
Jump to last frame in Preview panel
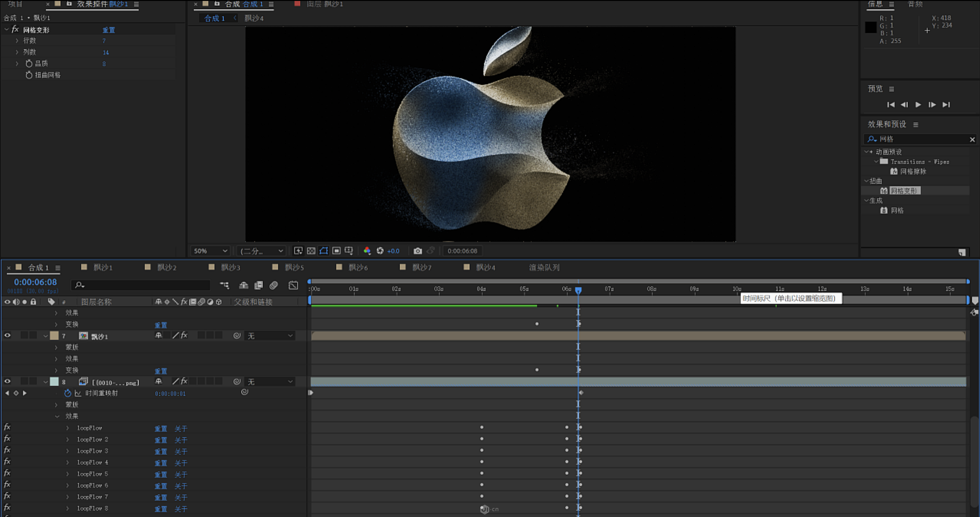click(946, 104)
